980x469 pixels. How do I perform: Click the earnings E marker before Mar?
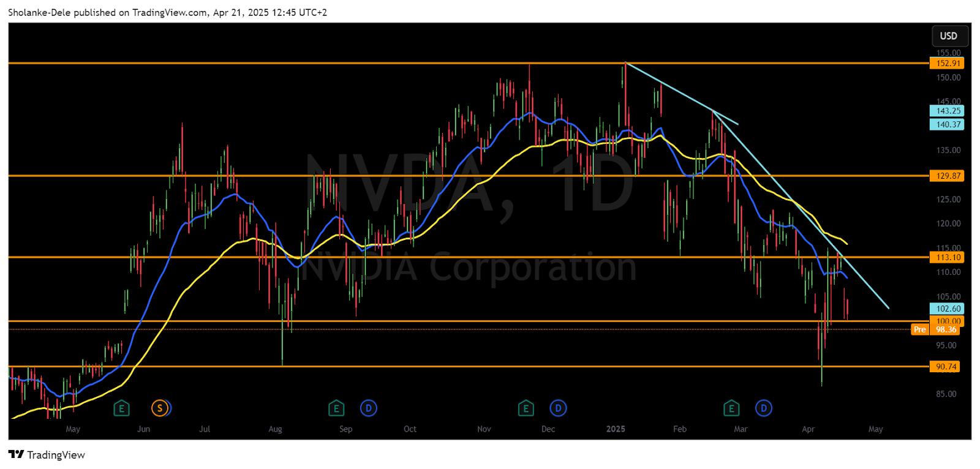coord(731,408)
